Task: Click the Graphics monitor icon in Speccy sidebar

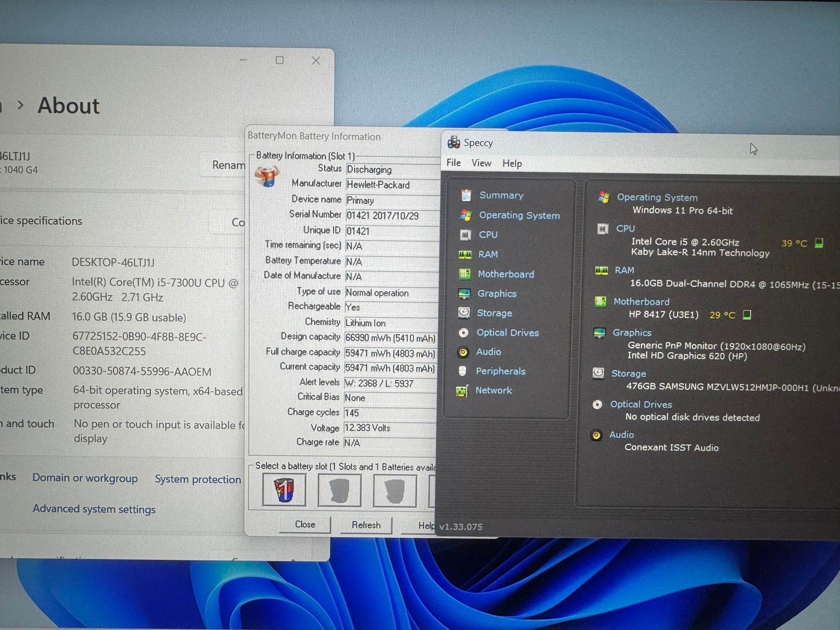Action: 464,293
